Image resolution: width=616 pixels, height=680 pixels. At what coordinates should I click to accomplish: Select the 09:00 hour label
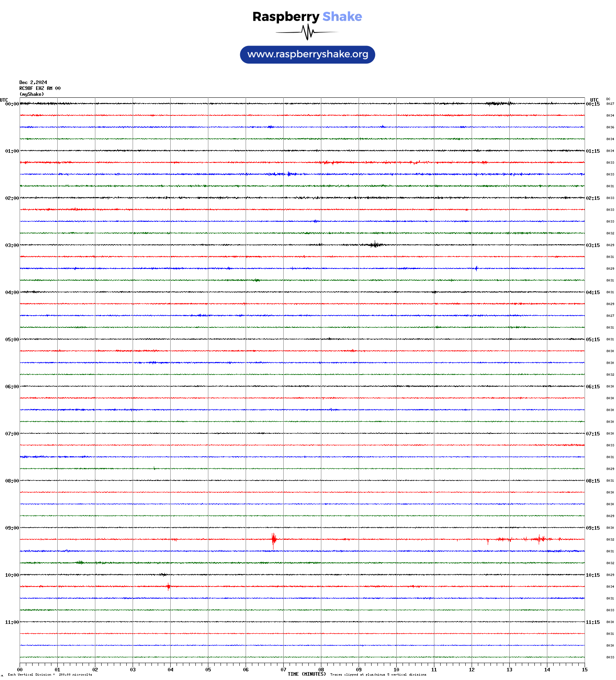12,528
